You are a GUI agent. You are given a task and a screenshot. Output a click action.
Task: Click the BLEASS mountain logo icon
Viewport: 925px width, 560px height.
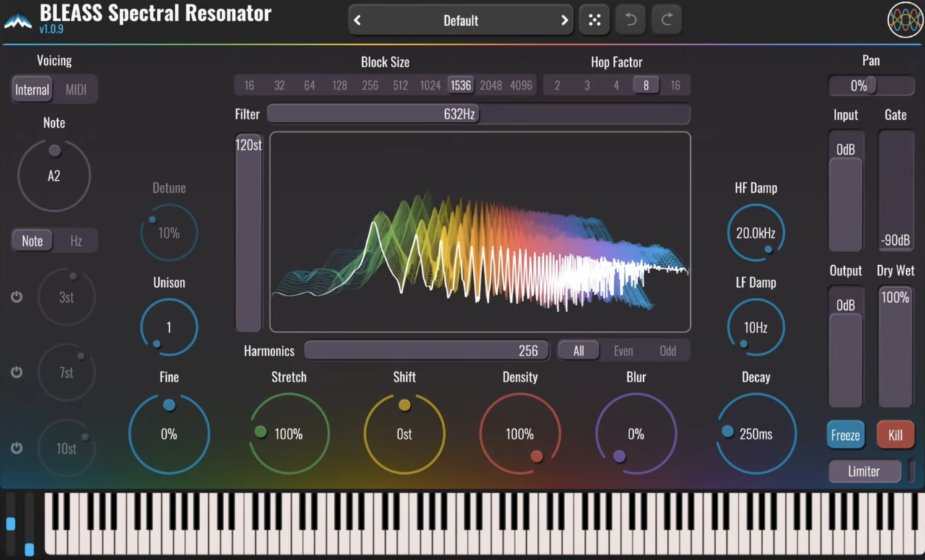17,21
